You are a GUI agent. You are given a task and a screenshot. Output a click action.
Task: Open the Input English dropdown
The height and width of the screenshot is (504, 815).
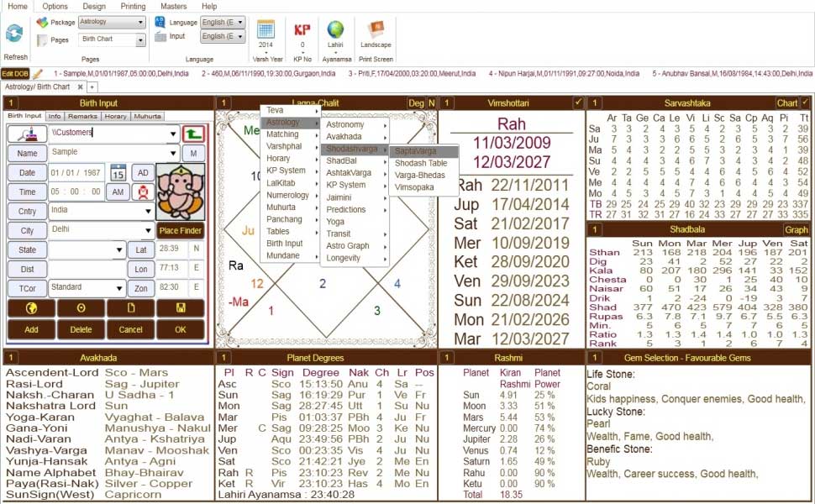point(239,36)
